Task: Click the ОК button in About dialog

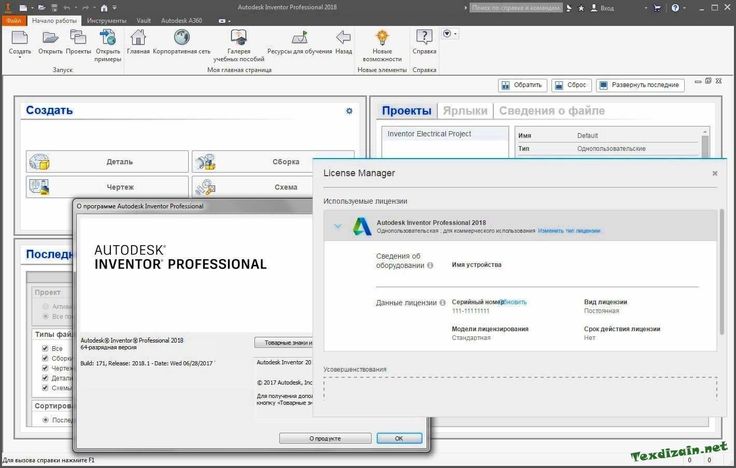Action: pyautogui.click(x=399, y=438)
